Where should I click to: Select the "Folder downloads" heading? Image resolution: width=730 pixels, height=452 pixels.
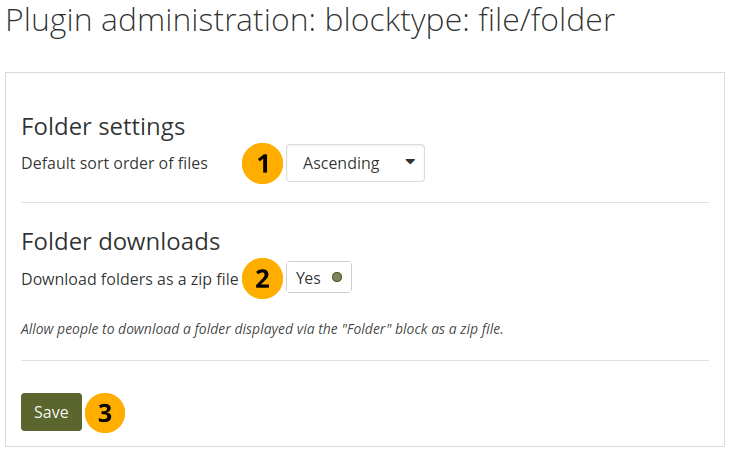120,242
